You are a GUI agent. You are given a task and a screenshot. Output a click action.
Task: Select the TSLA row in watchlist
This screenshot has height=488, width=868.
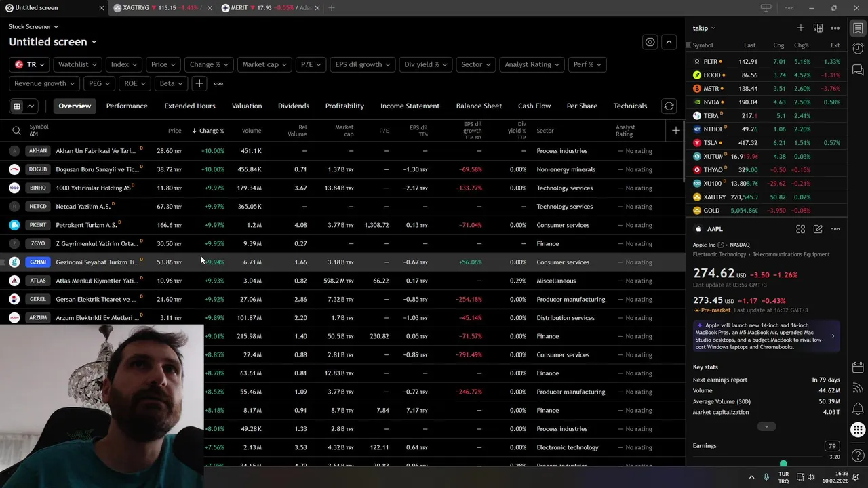(x=766, y=143)
